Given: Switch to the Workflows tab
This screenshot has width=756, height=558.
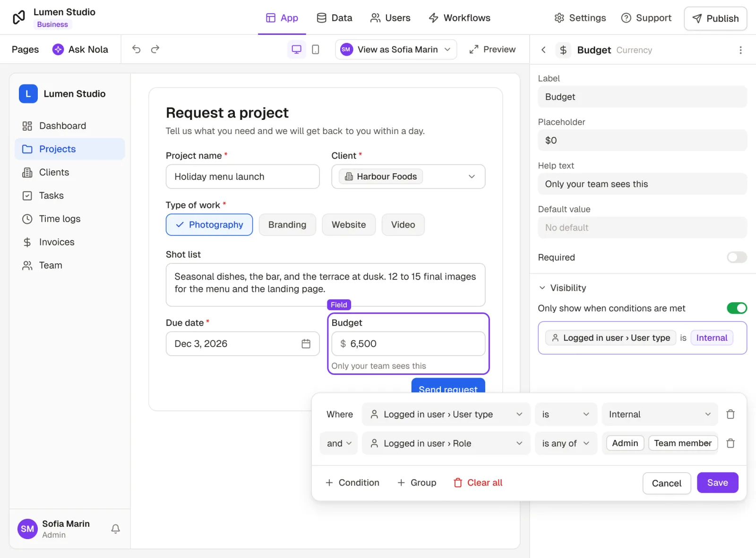Looking at the screenshot, I should pyautogui.click(x=459, y=18).
